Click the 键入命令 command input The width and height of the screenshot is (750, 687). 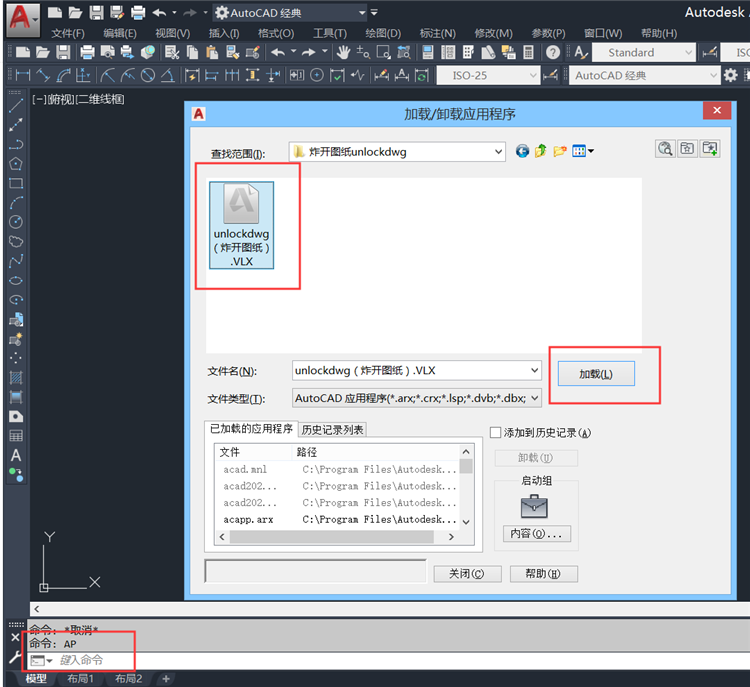coord(81,661)
